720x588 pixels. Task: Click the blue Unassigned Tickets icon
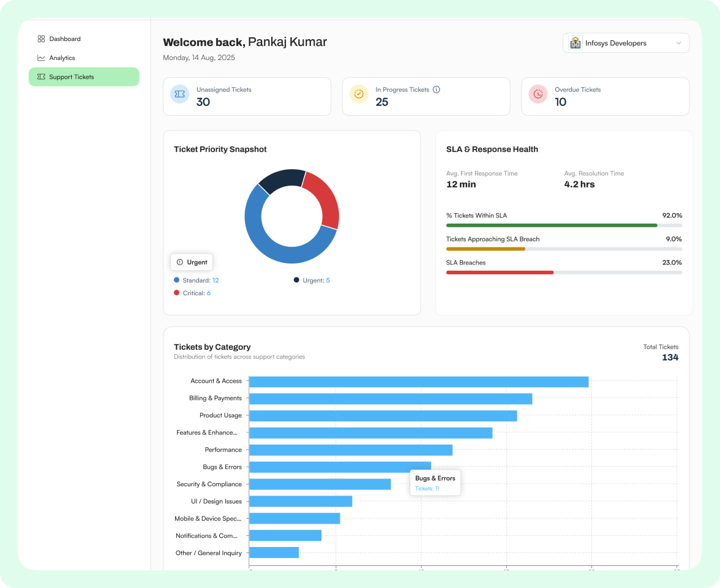pos(179,94)
